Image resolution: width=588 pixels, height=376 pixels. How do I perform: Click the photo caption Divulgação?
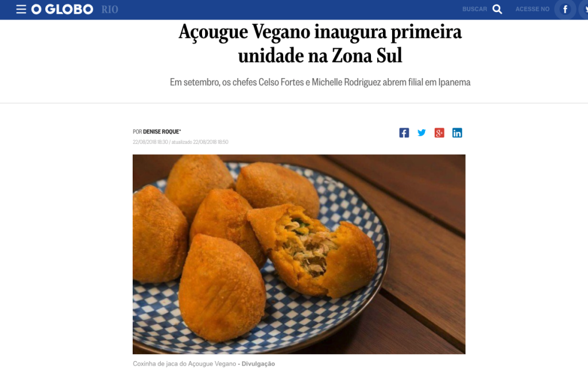click(x=258, y=363)
